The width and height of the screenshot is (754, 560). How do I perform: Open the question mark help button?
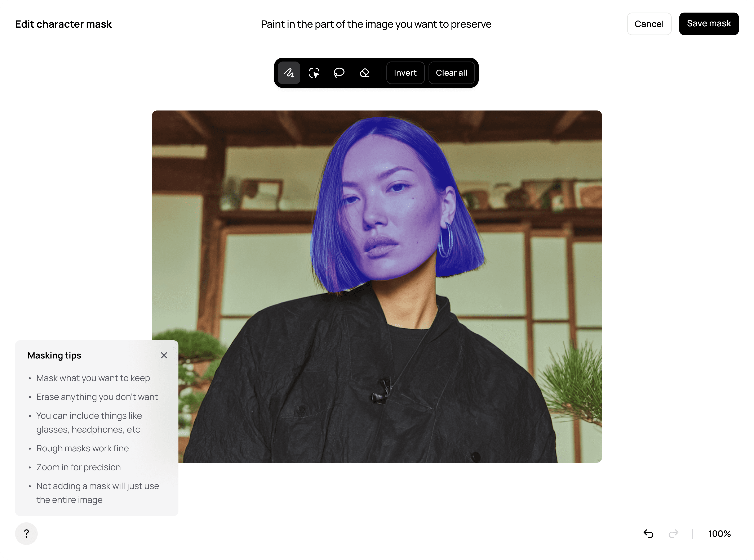pyautogui.click(x=26, y=534)
